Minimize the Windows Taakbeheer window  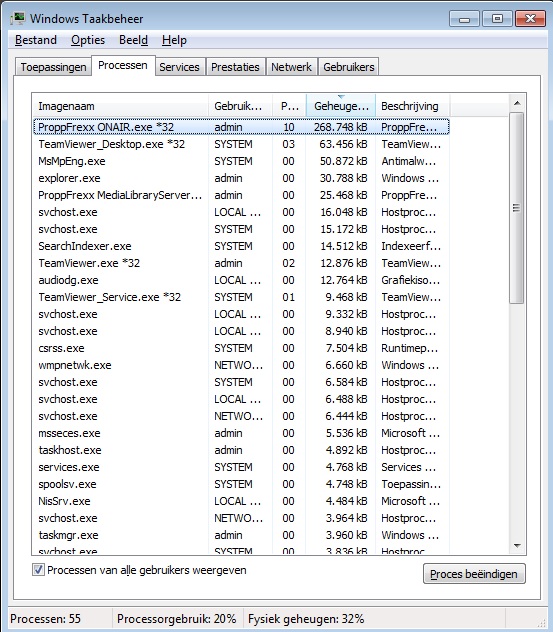click(x=464, y=19)
